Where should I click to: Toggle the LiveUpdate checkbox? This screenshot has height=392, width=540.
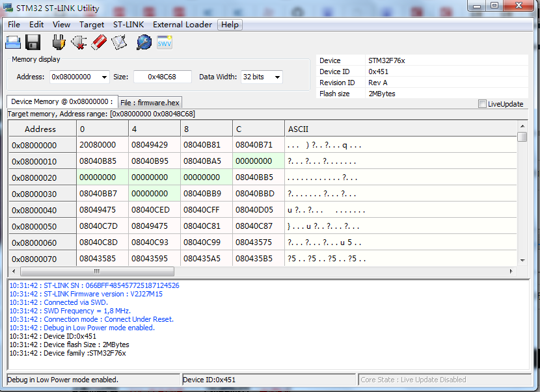click(x=482, y=104)
